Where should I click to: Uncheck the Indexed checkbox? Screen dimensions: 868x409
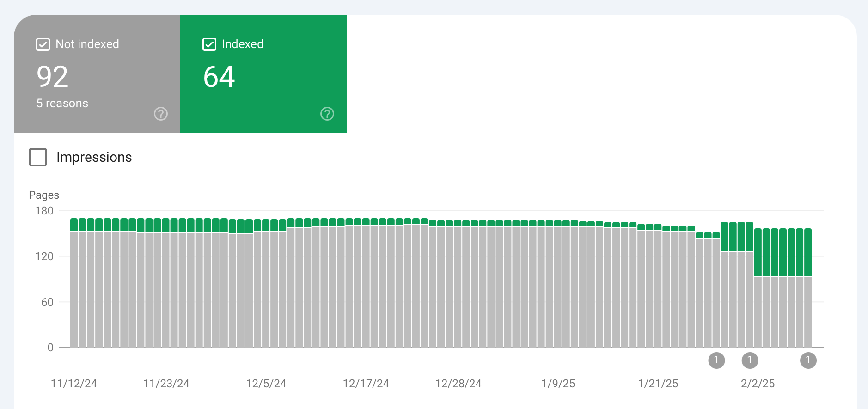(x=209, y=44)
